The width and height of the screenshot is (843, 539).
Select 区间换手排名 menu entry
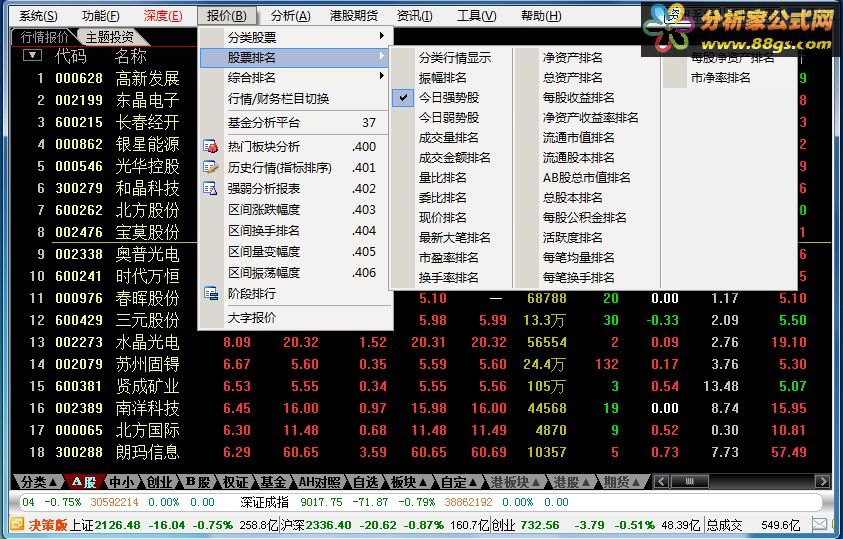click(x=295, y=231)
